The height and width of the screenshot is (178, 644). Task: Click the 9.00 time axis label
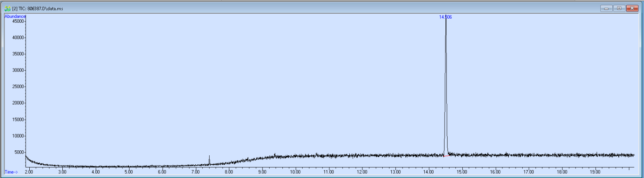(262, 171)
